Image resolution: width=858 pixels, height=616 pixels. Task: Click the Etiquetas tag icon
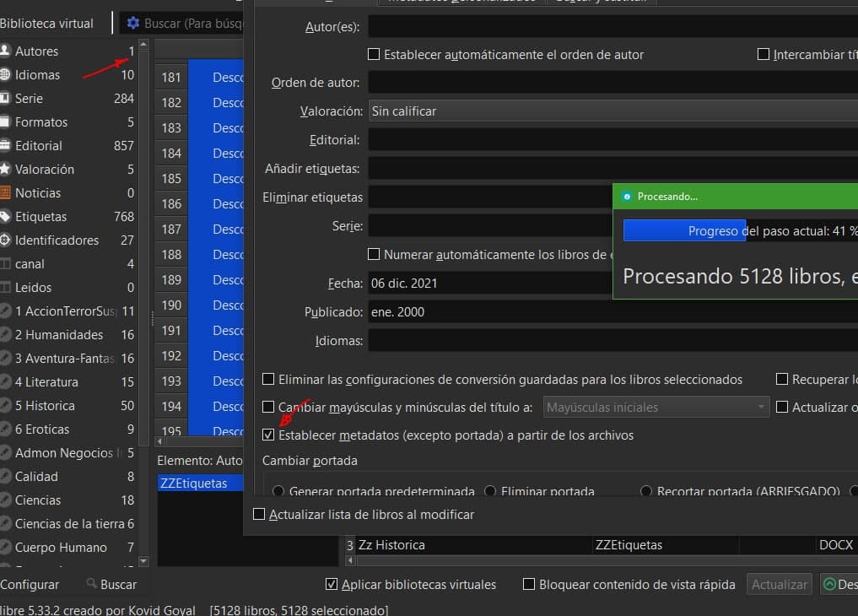pos(5,216)
